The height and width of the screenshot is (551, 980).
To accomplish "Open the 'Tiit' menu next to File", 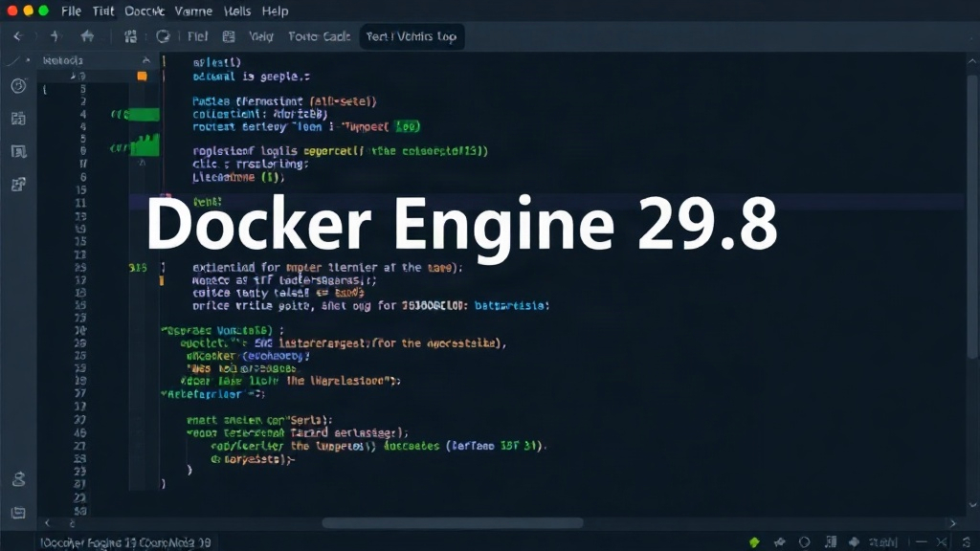I will tap(103, 11).
